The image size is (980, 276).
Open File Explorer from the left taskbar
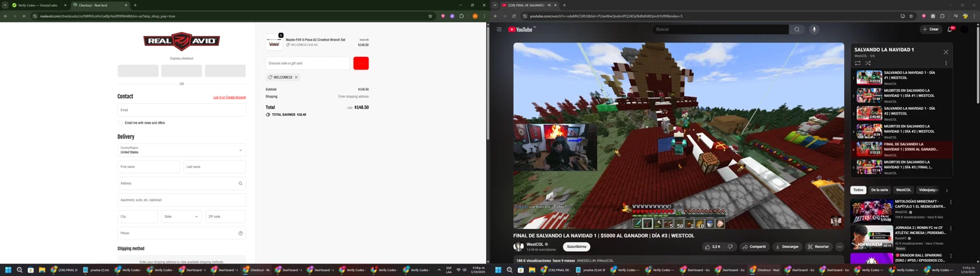pyautogui.click(x=42, y=269)
